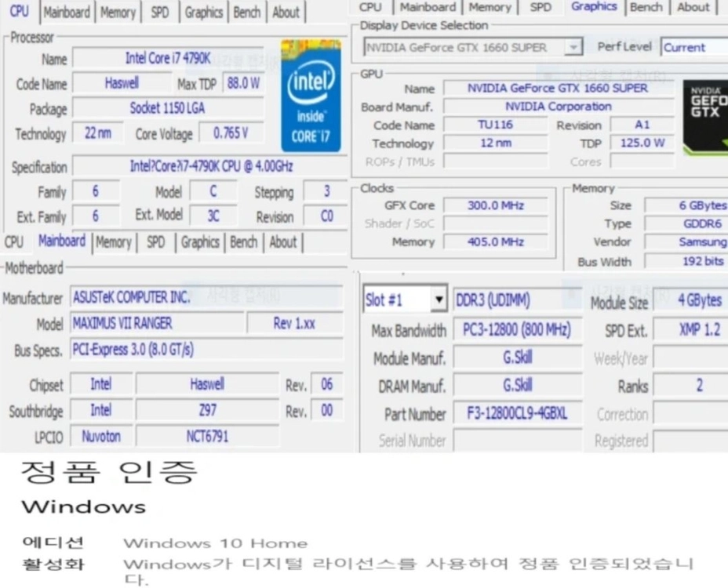Click CPU tab in Mainboard panel

[x=14, y=241]
